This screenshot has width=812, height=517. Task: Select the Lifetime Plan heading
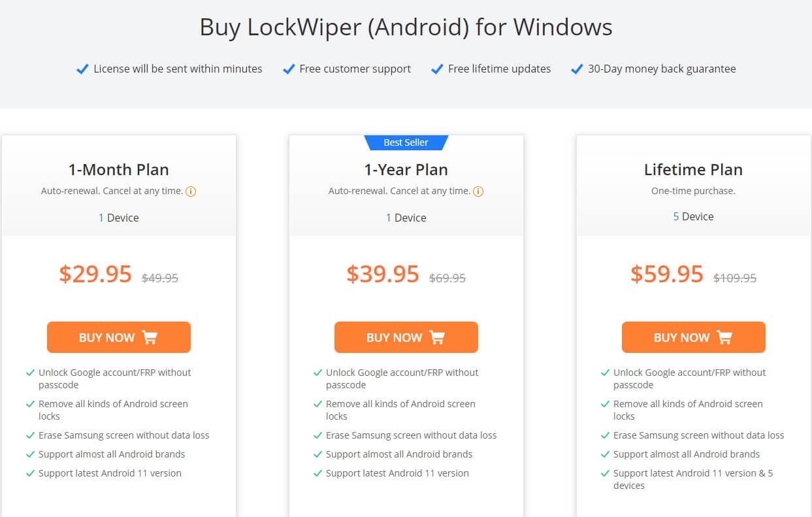point(693,170)
